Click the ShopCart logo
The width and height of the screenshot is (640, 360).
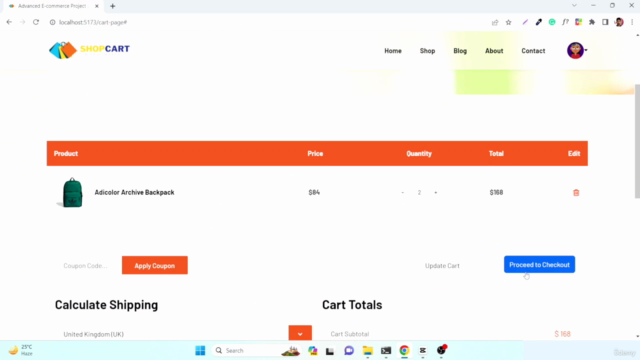pos(89,50)
